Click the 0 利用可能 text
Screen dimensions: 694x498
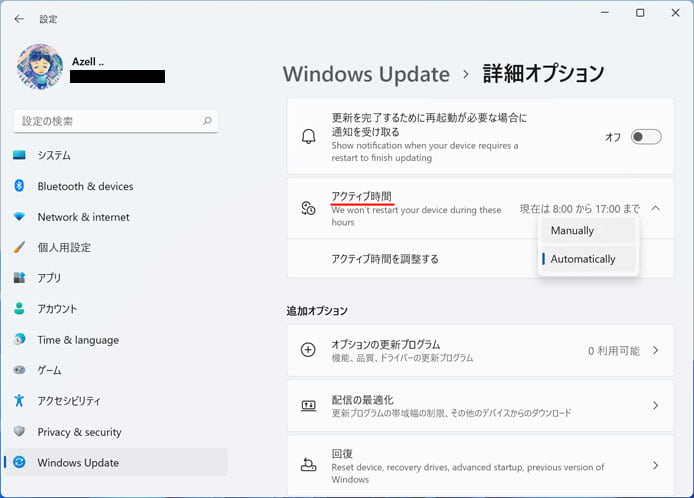(614, 351)
